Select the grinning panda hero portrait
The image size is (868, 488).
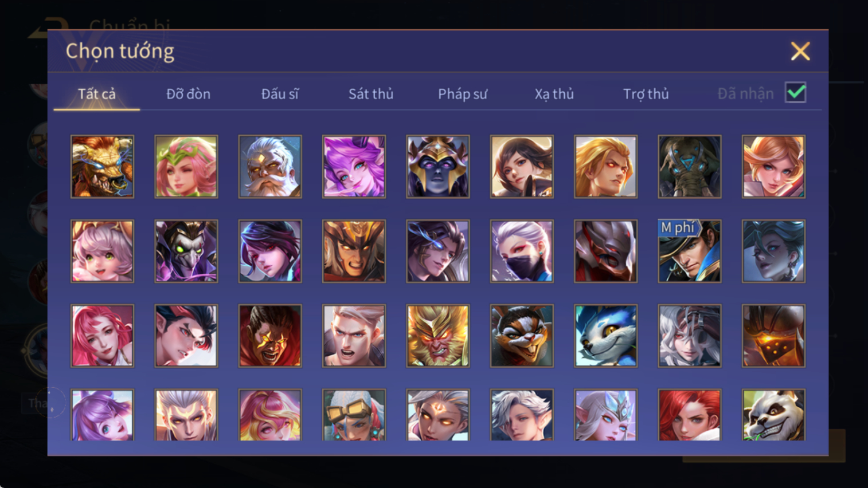point(773,415)
